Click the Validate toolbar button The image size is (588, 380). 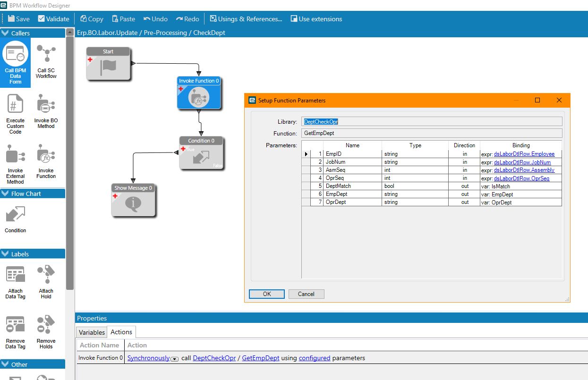point(53,19)
